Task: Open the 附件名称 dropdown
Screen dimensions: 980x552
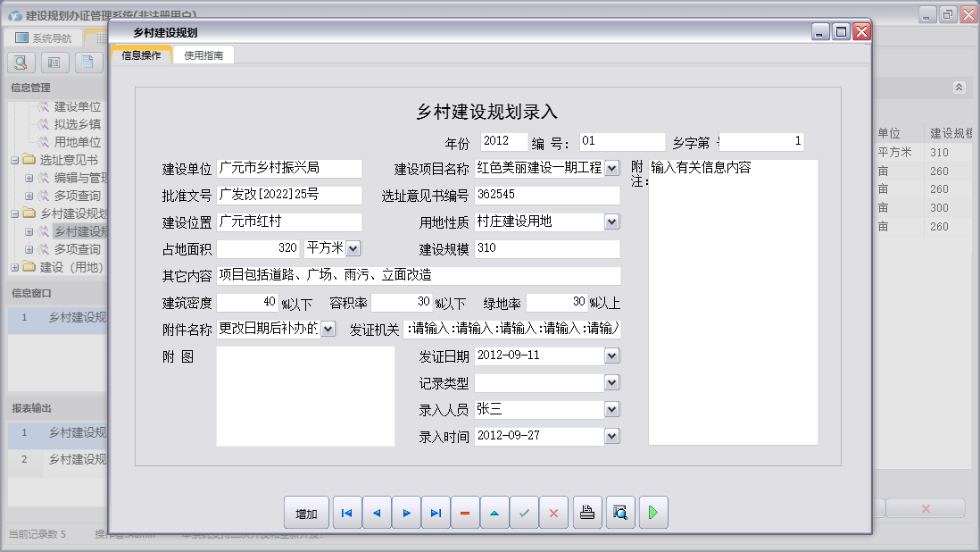Action: [328, 329]
